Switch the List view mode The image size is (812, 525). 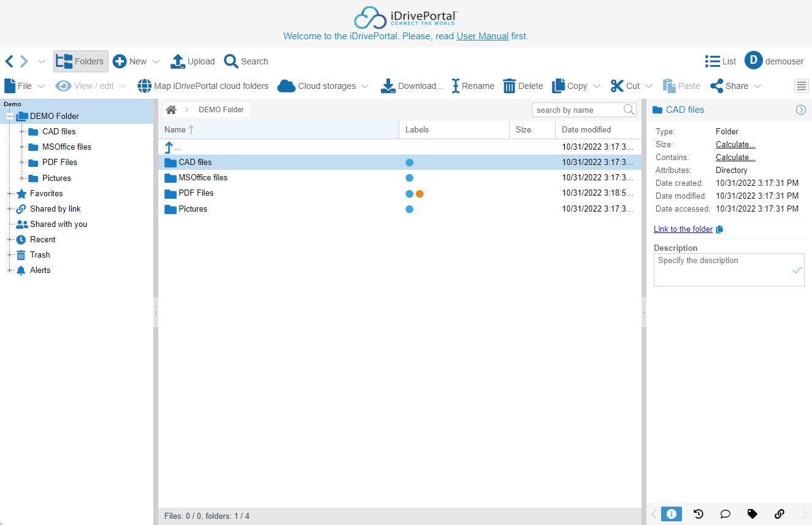[x=721, y=61]
